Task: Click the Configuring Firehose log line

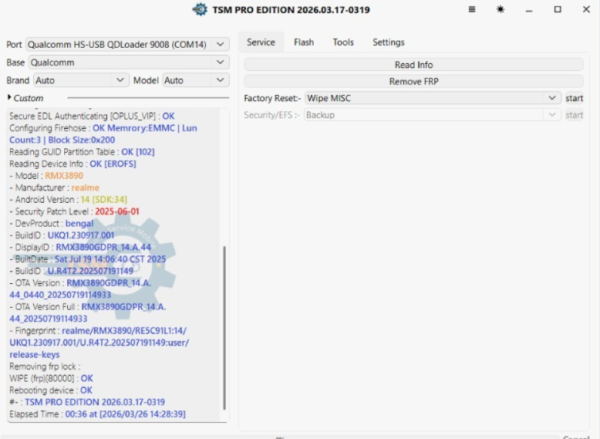Action: point(103,134)
